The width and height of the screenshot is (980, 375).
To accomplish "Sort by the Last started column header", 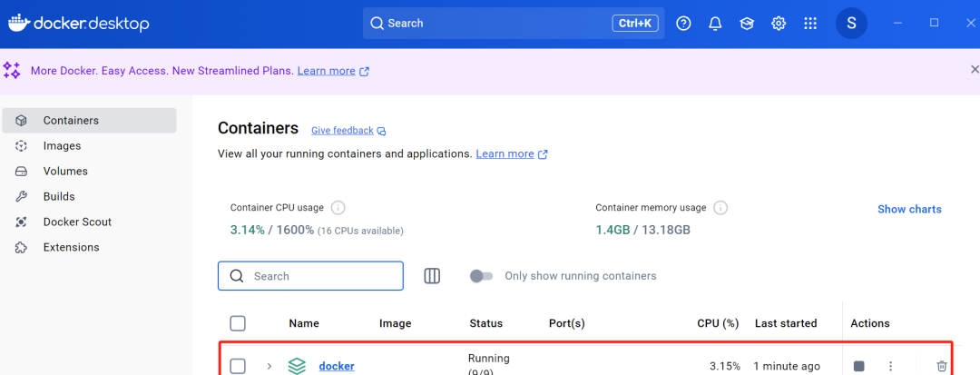I will [786, 323].
